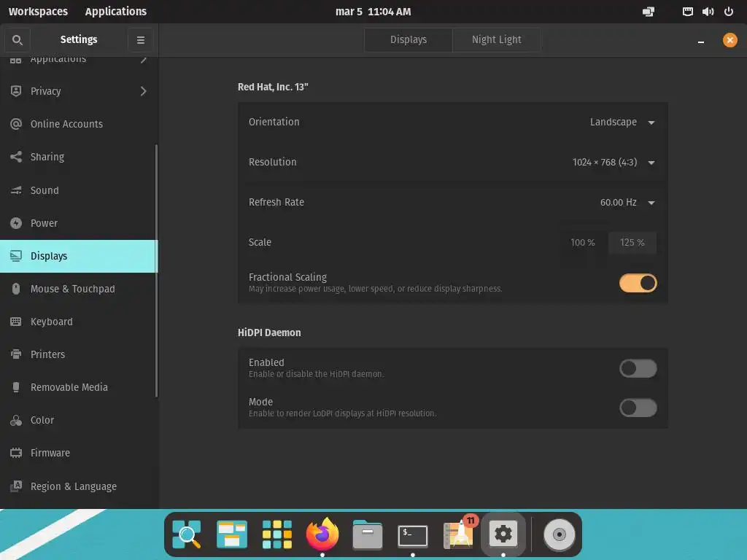Open Sharing settings row
The image size is (747, 560).
[x=79, y=157]
